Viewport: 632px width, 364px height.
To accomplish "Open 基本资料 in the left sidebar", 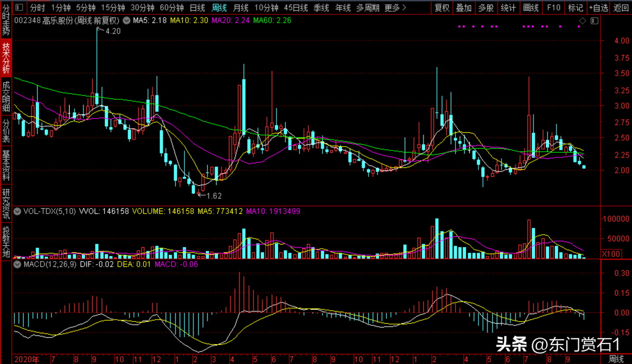I will click(6, 165).
